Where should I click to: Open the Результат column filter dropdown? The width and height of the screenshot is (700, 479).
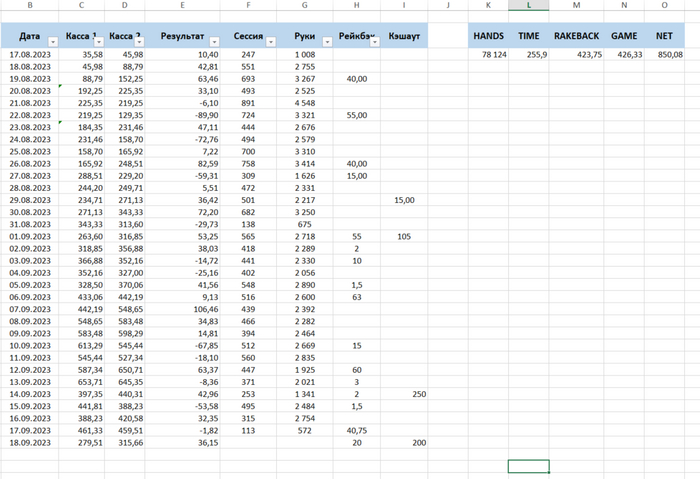tap(214, 42)
